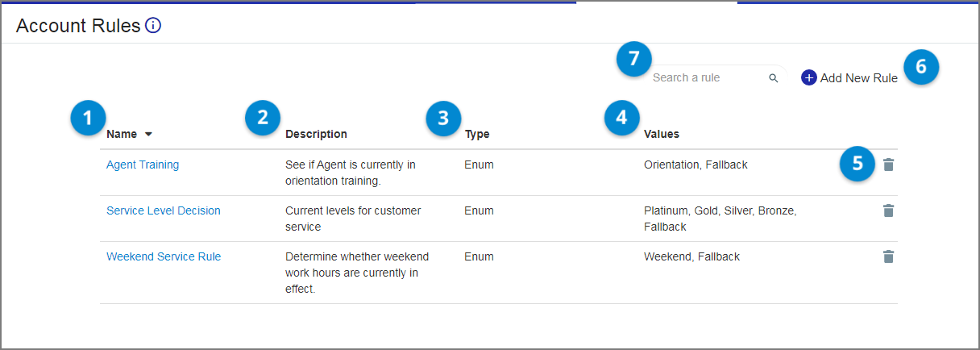
Task: Open the Weekend Service Rule link
Action: [164, 256]
